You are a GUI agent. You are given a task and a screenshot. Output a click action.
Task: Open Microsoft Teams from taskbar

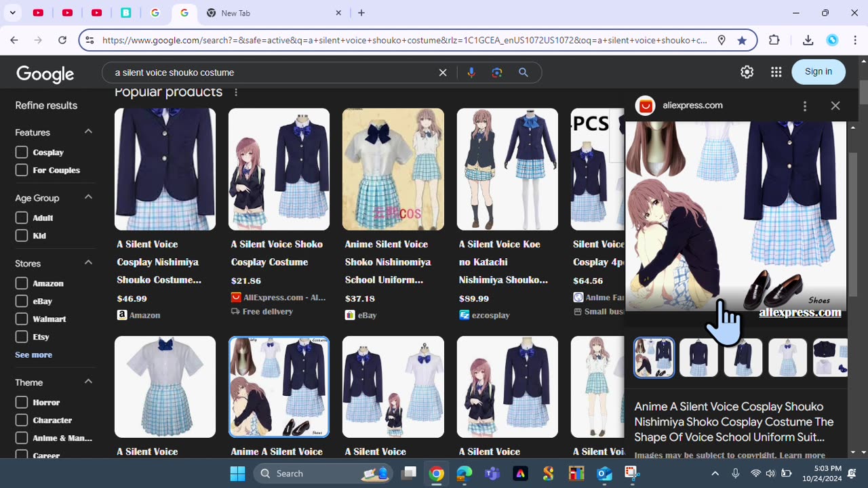492,473
